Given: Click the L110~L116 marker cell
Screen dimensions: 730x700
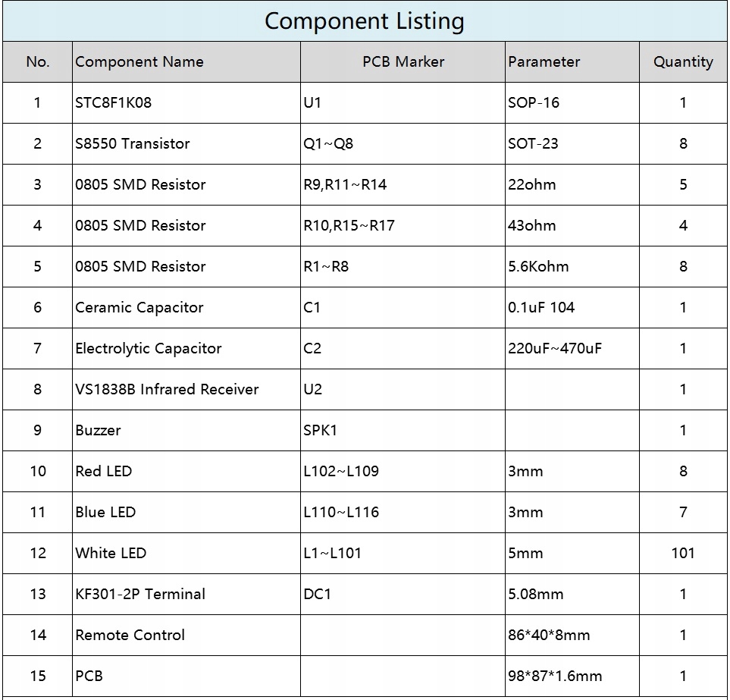Looking at the screenshot, I should (341, 513).
